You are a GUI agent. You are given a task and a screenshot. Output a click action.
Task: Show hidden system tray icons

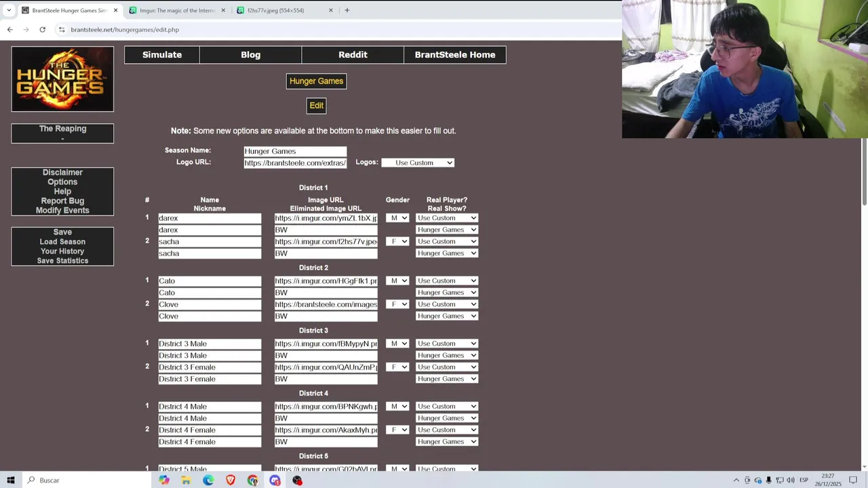[x=736, y=480]
